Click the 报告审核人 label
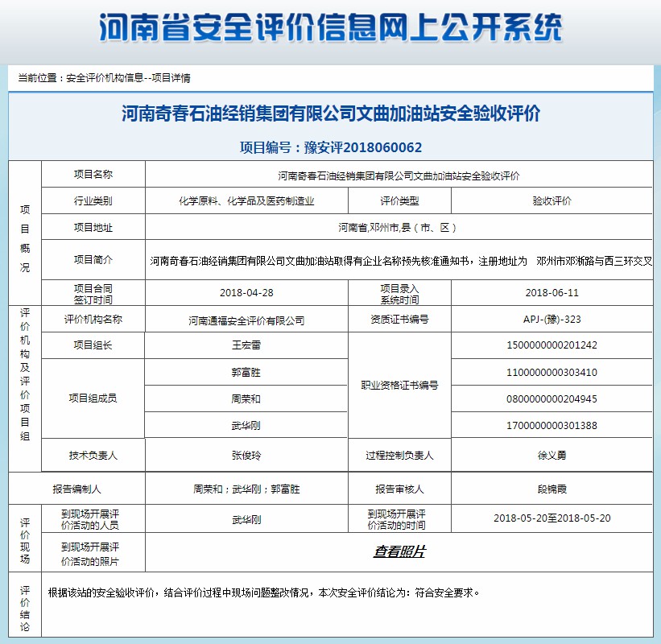The image size is (661, 644). [x=399, y=489]
